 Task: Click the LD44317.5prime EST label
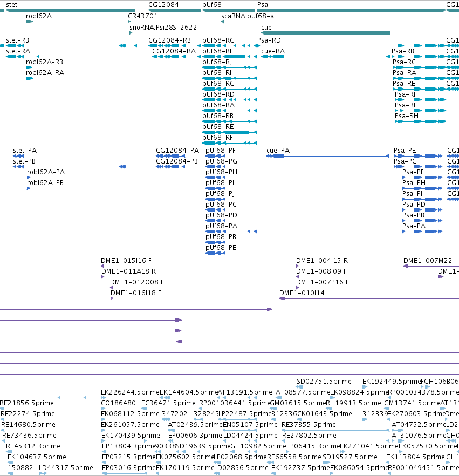[x=66, y=468]
